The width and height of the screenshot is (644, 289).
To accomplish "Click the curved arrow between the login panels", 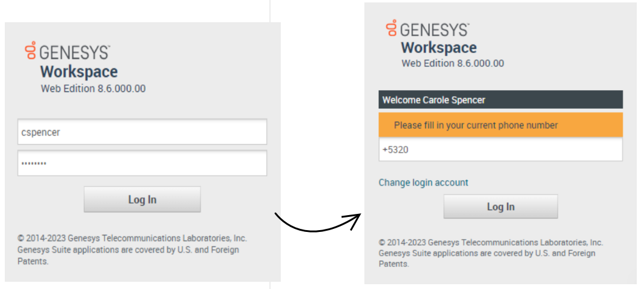I will (x=317, y=222).
